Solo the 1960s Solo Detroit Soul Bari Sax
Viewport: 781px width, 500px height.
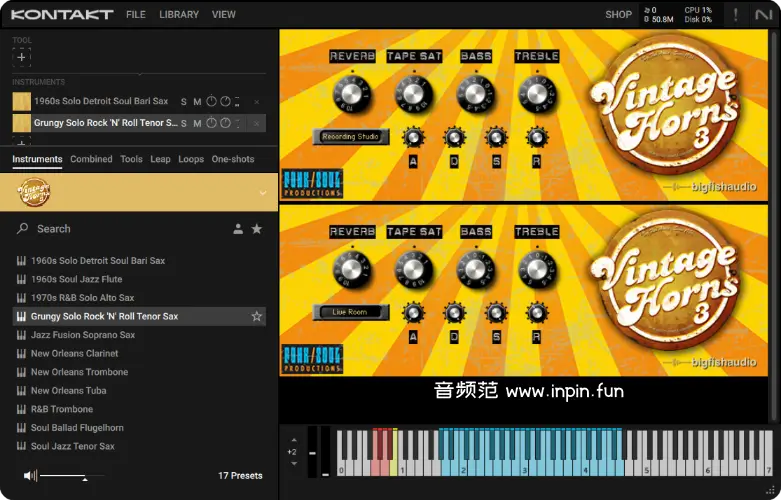(184, 102)
